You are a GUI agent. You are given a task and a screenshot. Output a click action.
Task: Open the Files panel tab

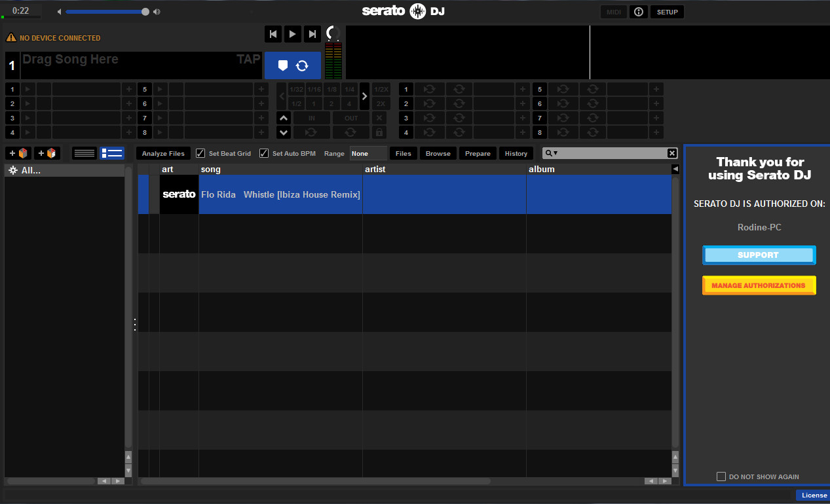404,153
